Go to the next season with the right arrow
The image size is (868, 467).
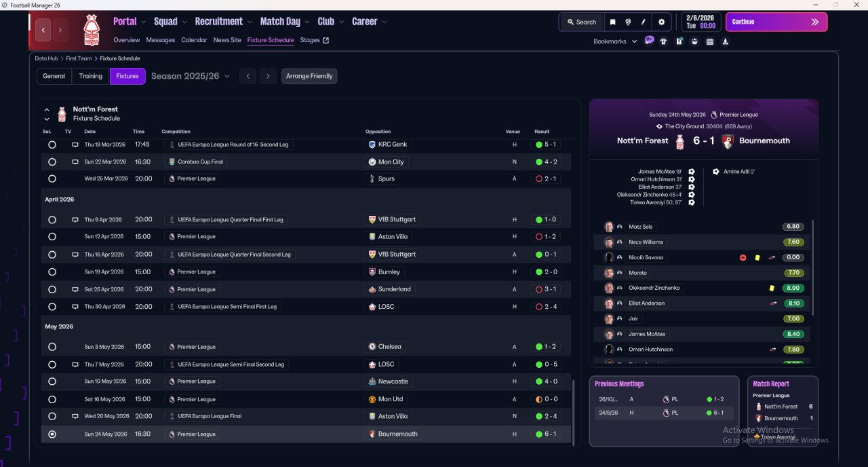[269, 76]
